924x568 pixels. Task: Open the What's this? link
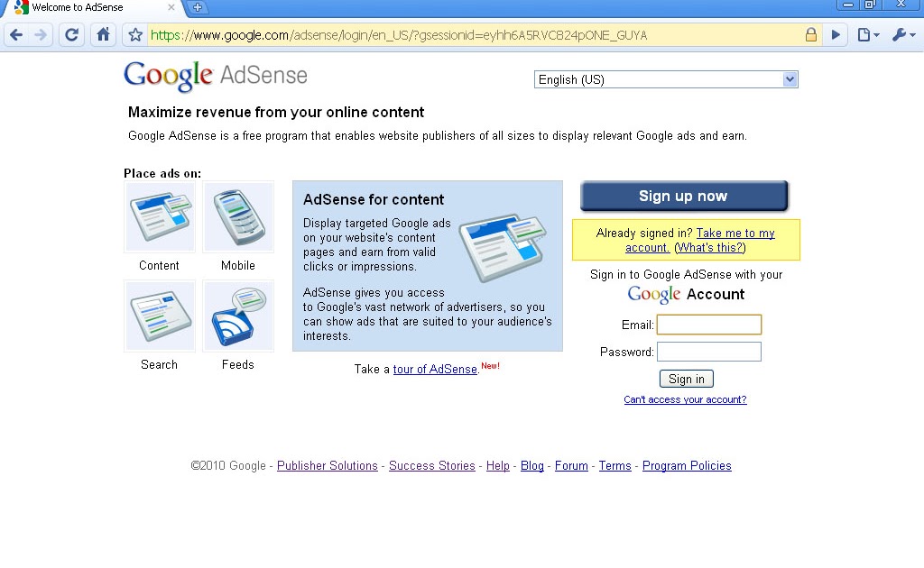tap(710, 248)
